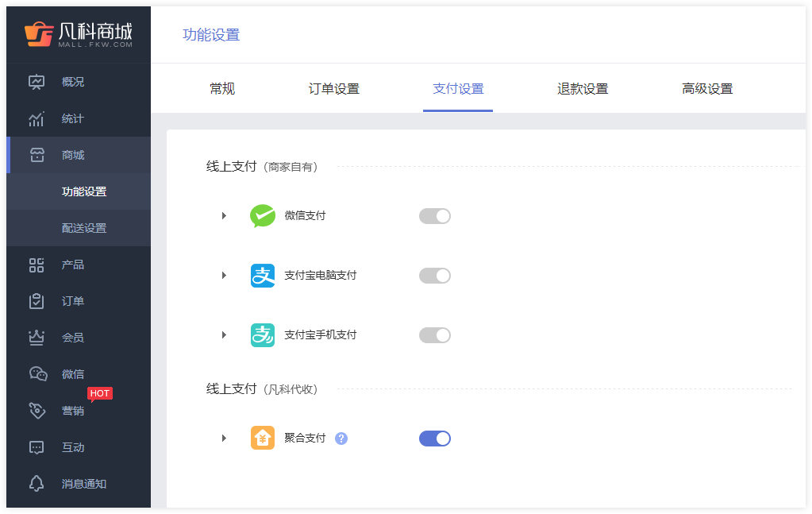Viewport: 812px width, 514px height.
Task: Click the 会员 members crown icon
Action: 37,338
